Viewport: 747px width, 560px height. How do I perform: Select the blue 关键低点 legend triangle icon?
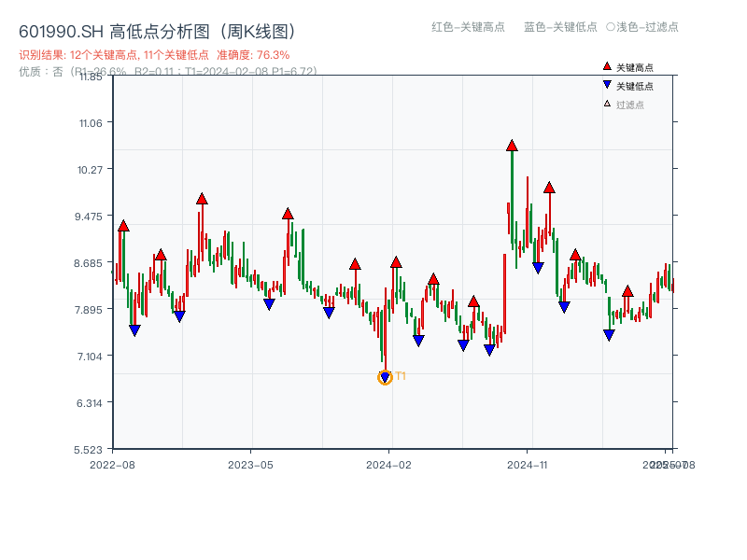click(608, 83)
